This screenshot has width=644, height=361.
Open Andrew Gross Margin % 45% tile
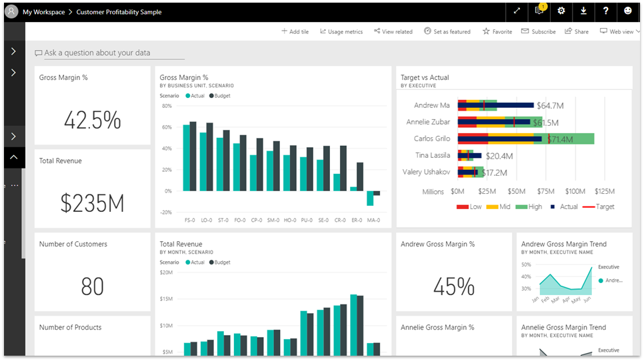(x=454, y=272)
